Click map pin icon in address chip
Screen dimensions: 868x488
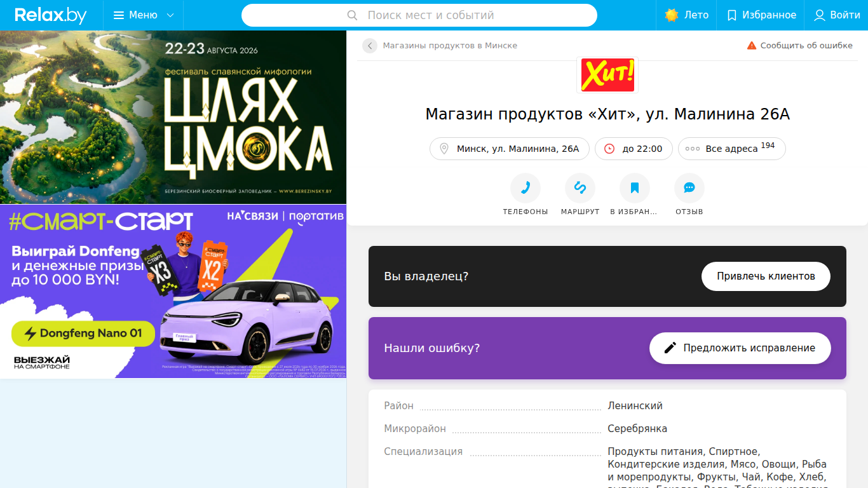point(444,149)
